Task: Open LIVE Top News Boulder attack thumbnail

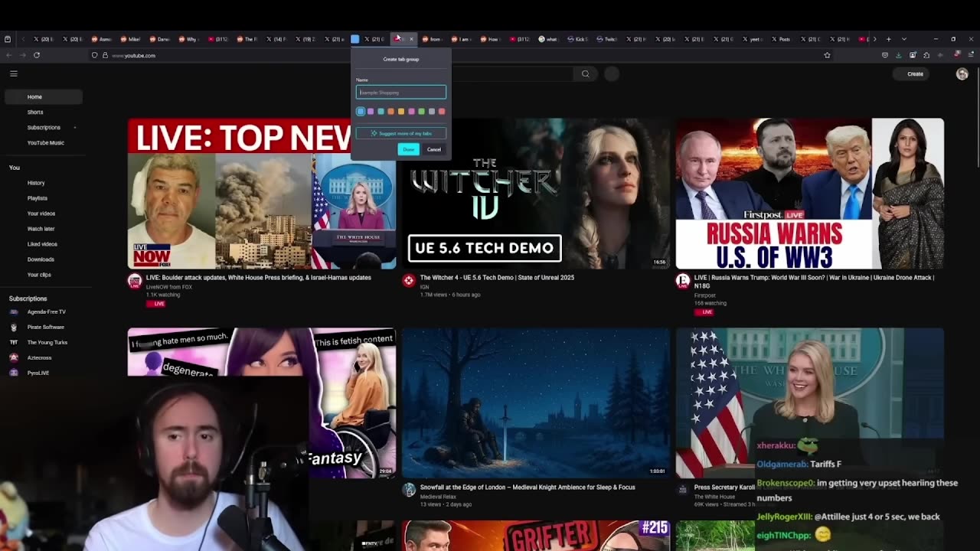Action: pyautogui.click(x=262, y=194)
